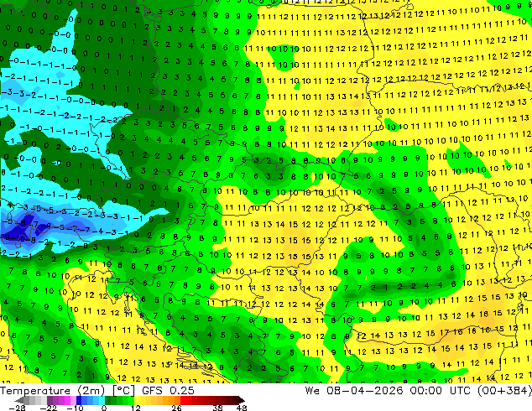The width and height of the screenshot is (532, 411).
Task: Click the '26' legend scale value
Action: click(176, 408)
